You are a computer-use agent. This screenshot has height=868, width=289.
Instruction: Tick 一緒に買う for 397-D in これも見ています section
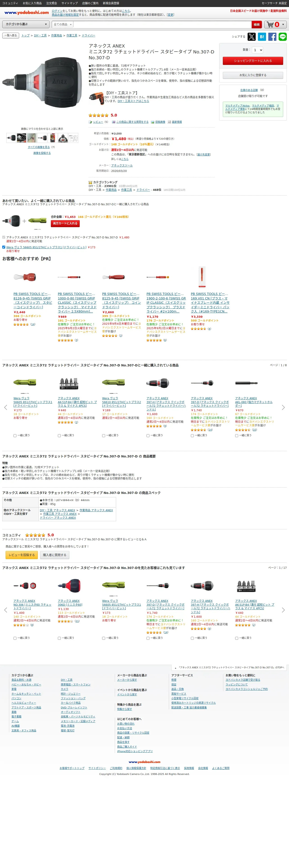click(x=148, y=638)
